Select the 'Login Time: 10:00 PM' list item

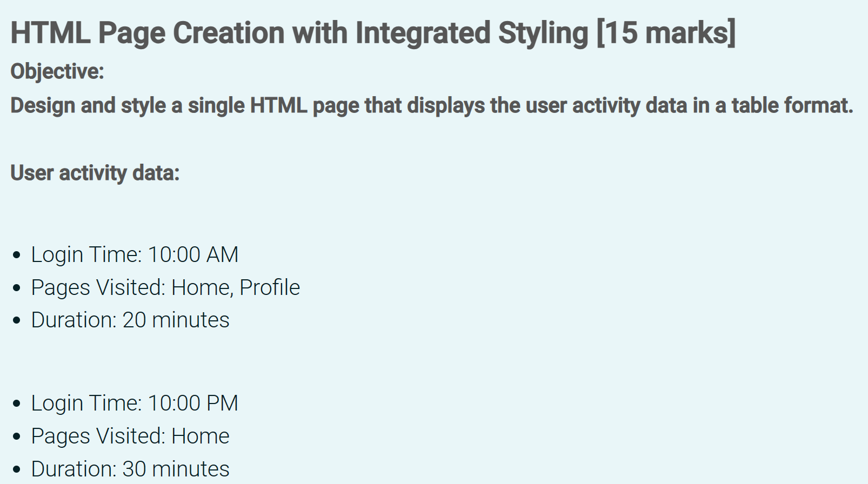click(135, 404)
